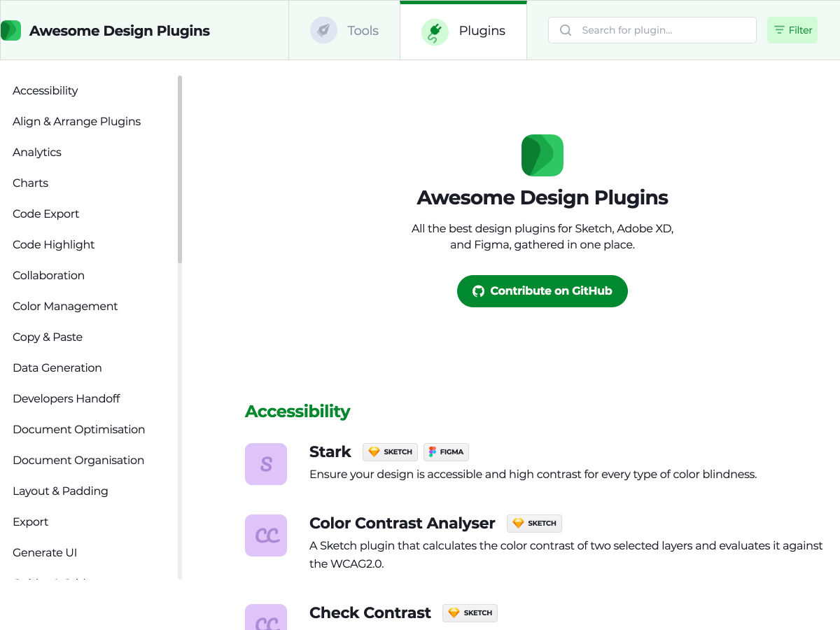The width and height of the screenshot is (840, 630).
Task: Open Code Highlight category
Action: point(54,245)
